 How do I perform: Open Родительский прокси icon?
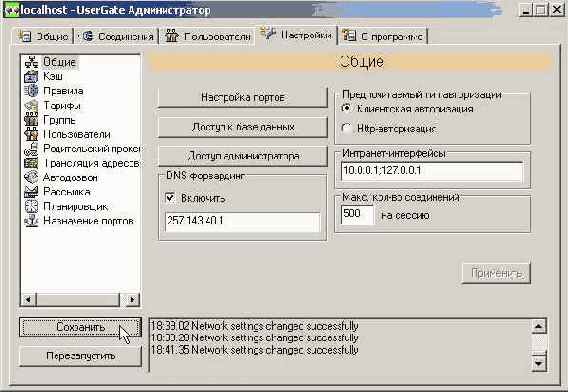(x=31, y=149)
